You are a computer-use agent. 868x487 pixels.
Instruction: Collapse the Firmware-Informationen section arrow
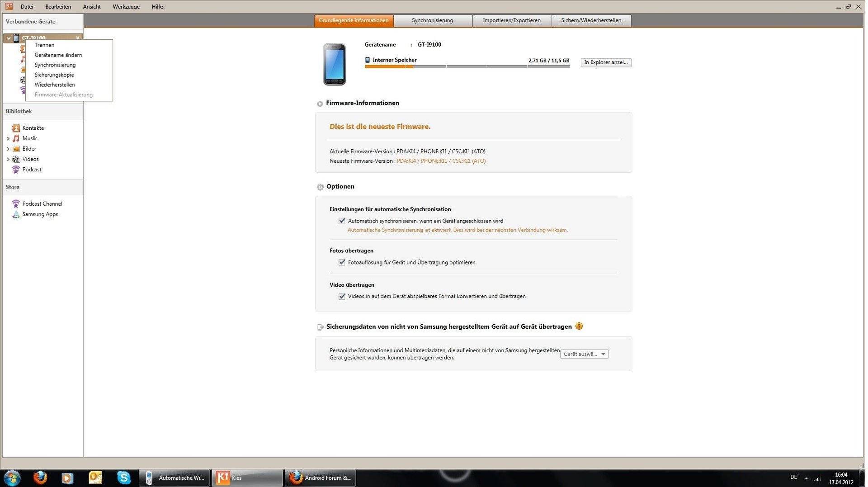click(x=320, y=104)
